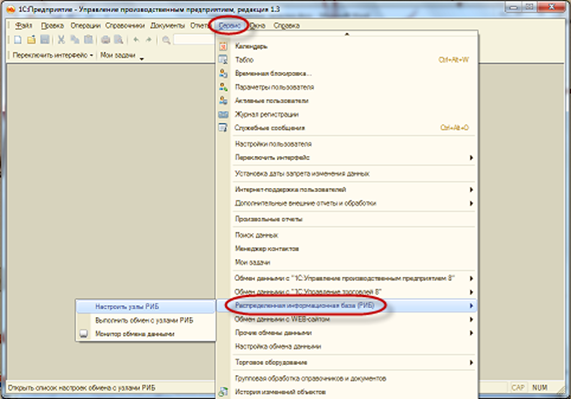571x399 pixels.
Task: Open the Файл menu
Action: click(24, 25)
